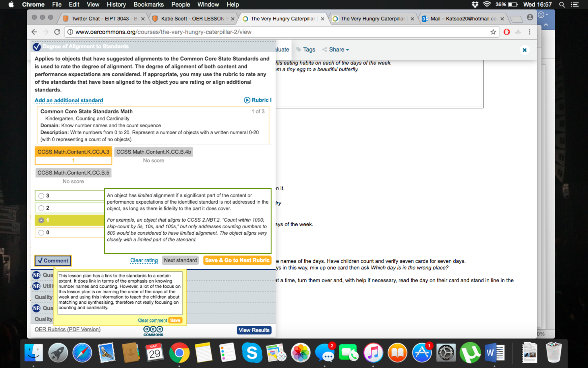Open Chrome's three-dot menu
The image size is (588, 368).
coord(529,32)
